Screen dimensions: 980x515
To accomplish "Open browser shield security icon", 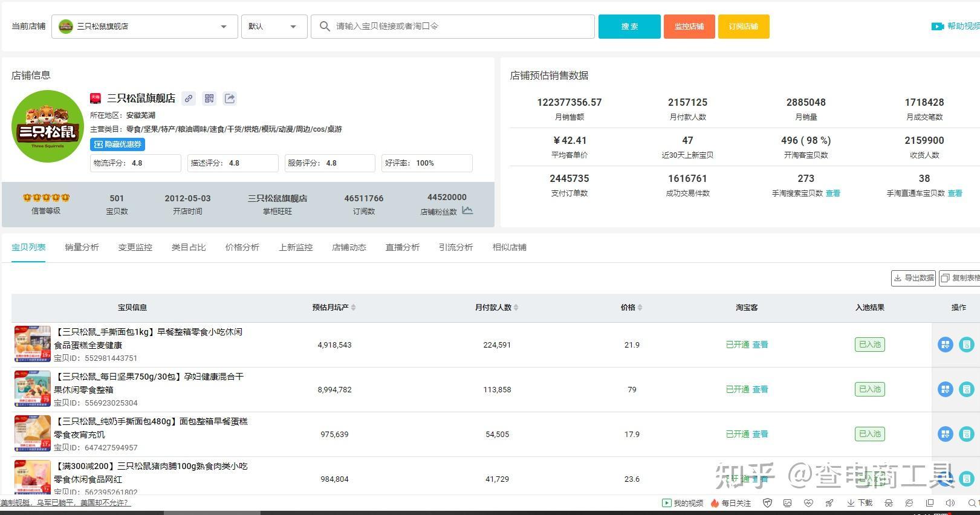I will 767,503.
